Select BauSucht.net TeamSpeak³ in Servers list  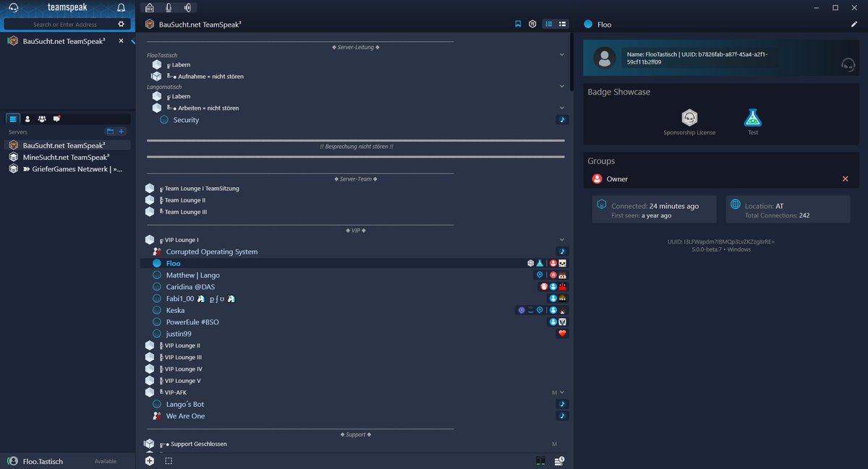click(68, 145)
